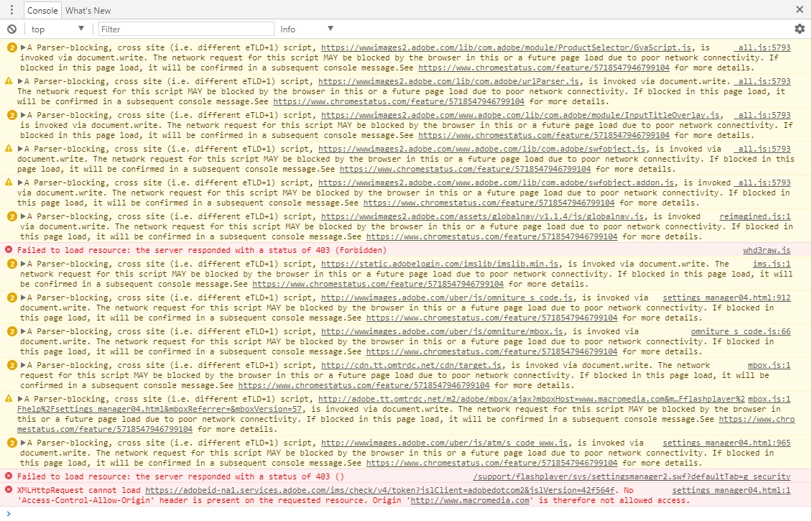Open the s_code_www.js script URL
Screen dimensions: 812x521
[444, 443]
